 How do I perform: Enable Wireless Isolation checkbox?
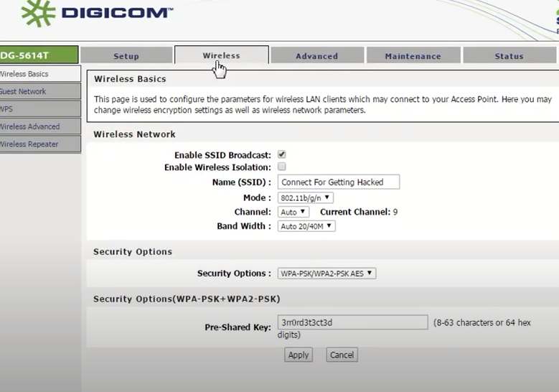click(282, 167)
